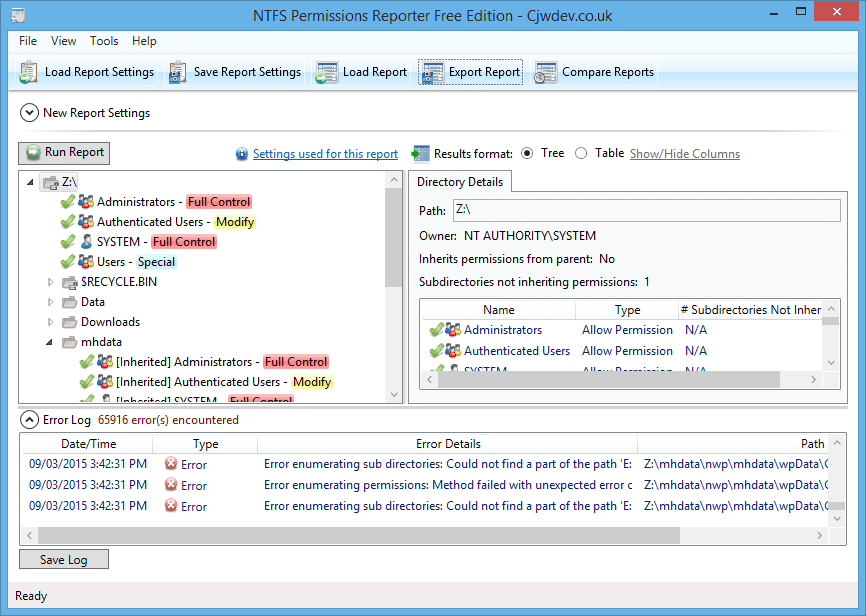This screenshot has height=616, width=866.
Task: Open the Tools menu
Action: tap(104, 41)
